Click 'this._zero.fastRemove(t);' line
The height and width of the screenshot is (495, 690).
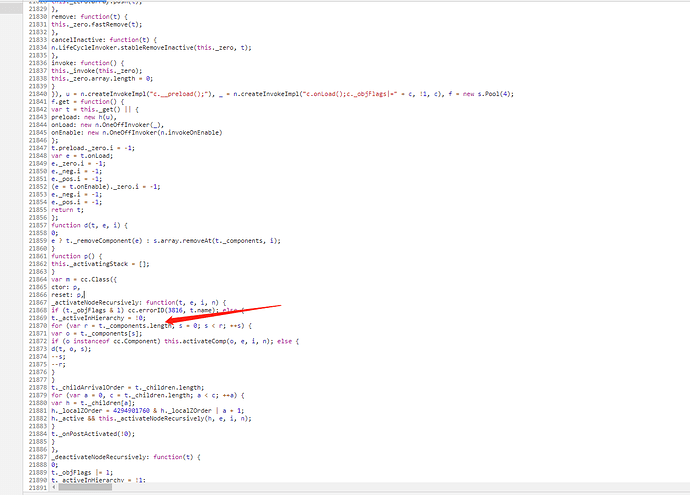pos(96,24)
